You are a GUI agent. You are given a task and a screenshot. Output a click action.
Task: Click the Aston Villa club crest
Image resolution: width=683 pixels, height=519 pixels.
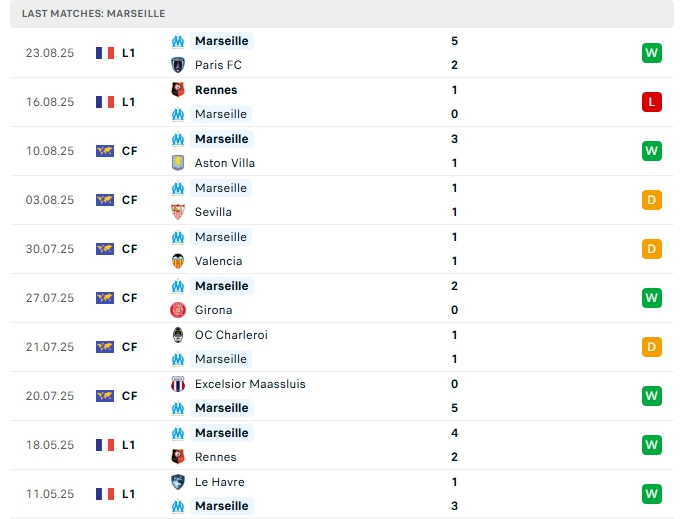[x=179, y=163]
